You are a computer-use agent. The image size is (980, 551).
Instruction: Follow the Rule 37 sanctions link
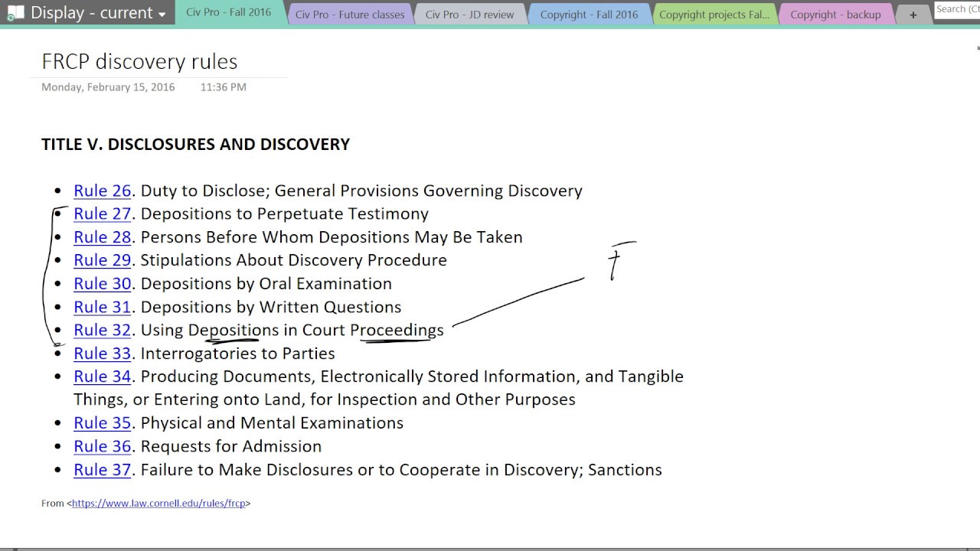coord(103,470)
